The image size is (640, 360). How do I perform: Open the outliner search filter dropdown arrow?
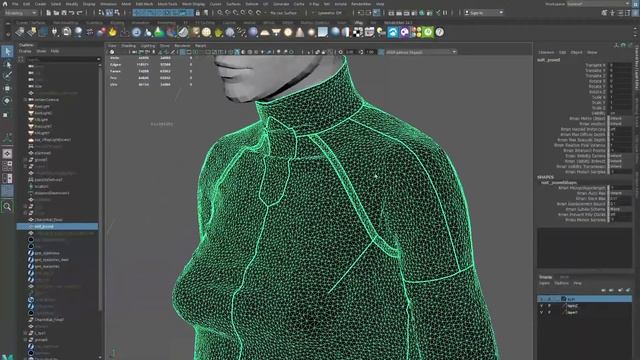pos(98,59)
